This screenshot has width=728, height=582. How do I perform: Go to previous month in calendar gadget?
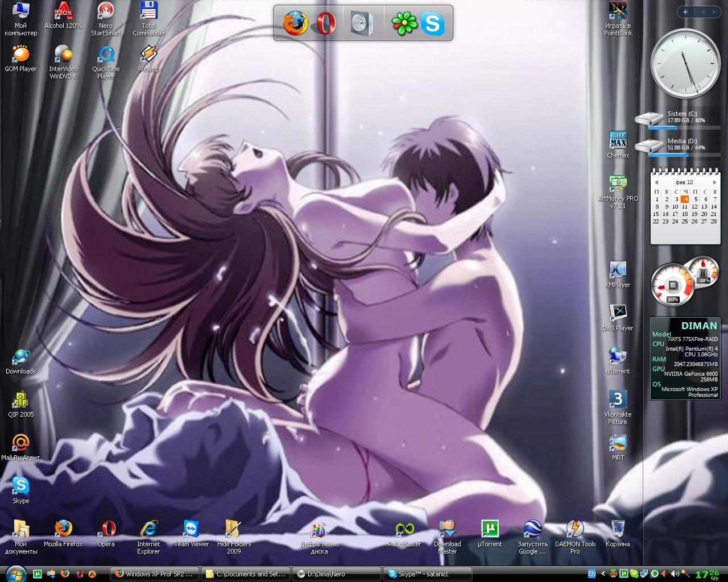(x=656, y=182)
